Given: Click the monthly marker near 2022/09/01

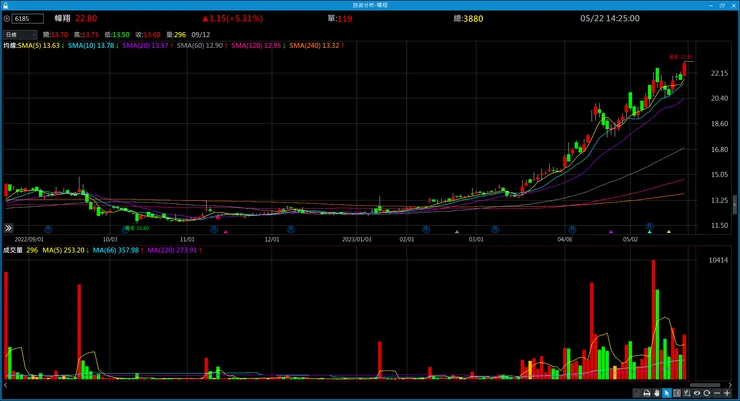Looking at the screenshot, I should [48, 230].
